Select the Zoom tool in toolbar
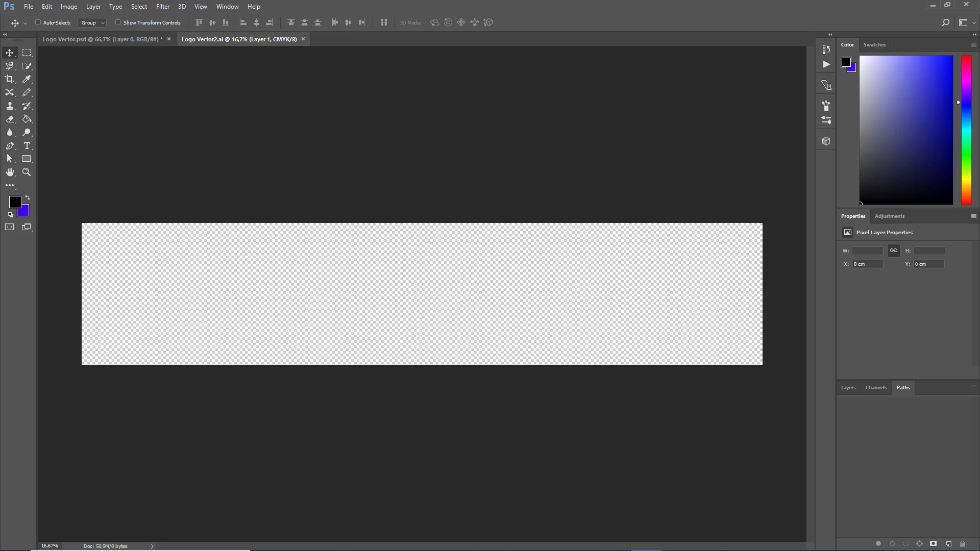This screenshot has width=980, height=551. tap(27, 172)
